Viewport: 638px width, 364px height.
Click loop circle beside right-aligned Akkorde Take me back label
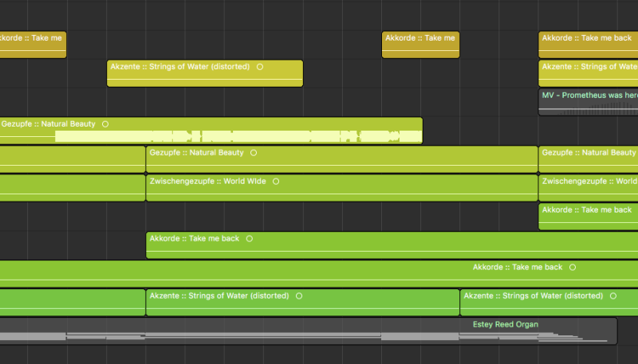point(573,267)
